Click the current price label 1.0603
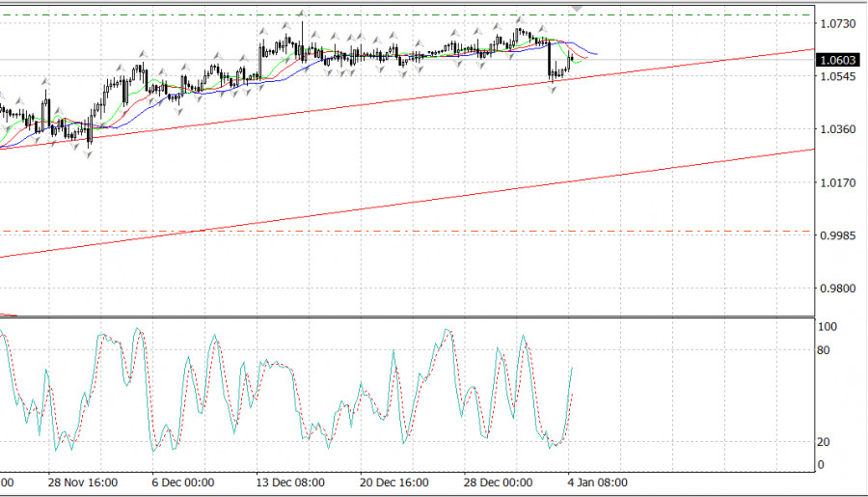868x497 pixels. pos(837,60)
